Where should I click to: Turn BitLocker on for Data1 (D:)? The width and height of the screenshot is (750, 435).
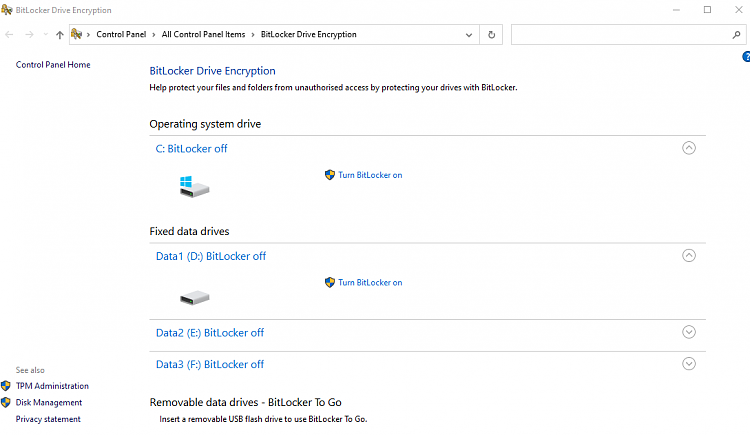click(370, 283)
